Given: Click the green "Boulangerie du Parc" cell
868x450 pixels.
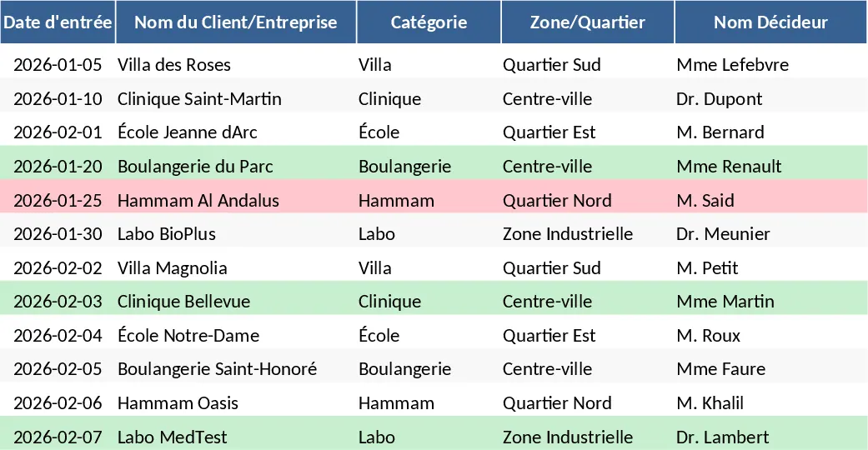Looking at the screenshot, I should pyautogui.click(x=195, y=167).
